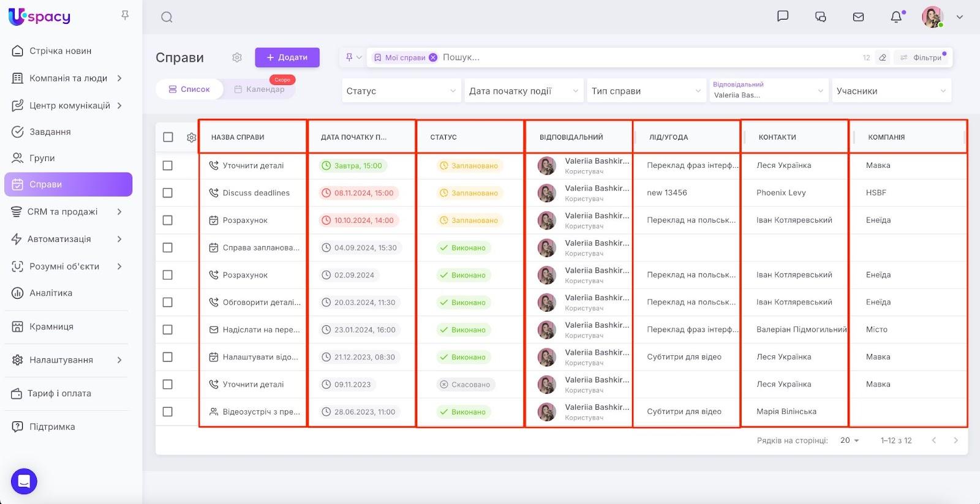The height and width of the screenshot is (504, 980).
Task: Open the new 13456 deal cell
Action: [667, 193]
